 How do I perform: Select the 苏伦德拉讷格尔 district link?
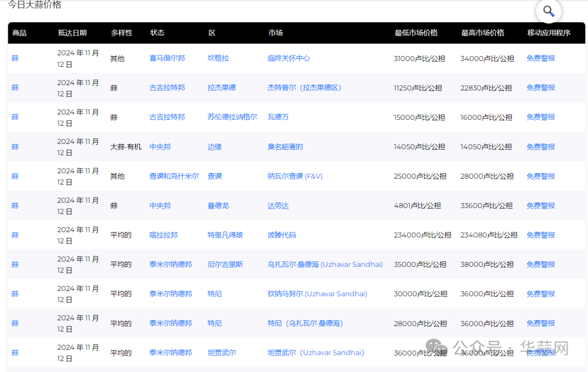point(232,117)
